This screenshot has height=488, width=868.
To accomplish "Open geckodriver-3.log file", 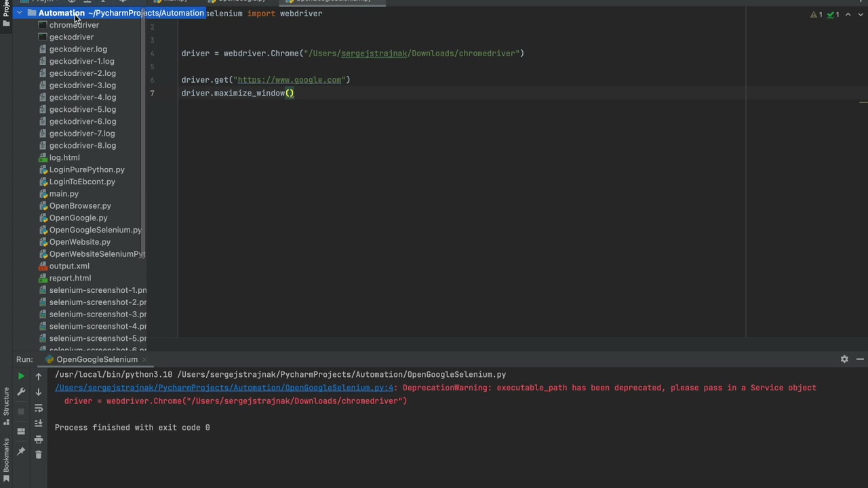I will click(x=82, y=85).
